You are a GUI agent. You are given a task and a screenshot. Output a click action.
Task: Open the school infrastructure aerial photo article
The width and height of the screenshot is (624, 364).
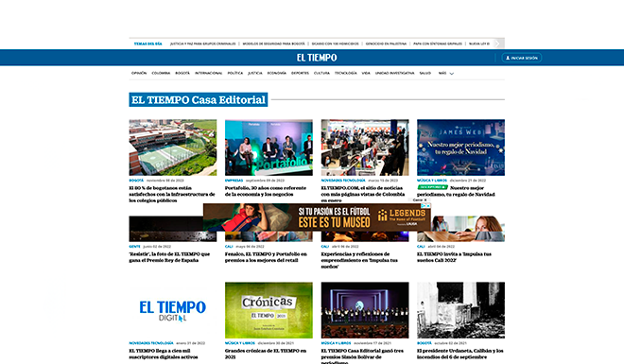pyautogui.click(x=173, y=147)
